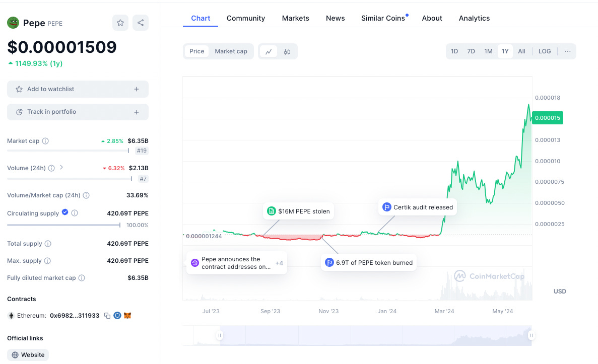The width and height of the screenshot is (598, 364).
Task: Click left handle of chart range slider
Action: 220,335
